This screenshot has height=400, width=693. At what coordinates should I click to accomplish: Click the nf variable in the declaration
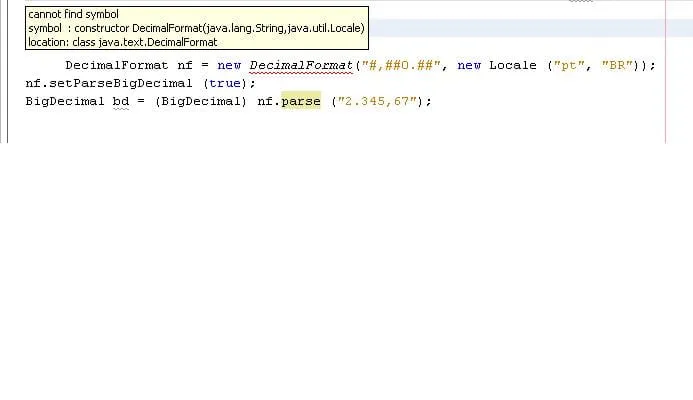click(185, 65)
